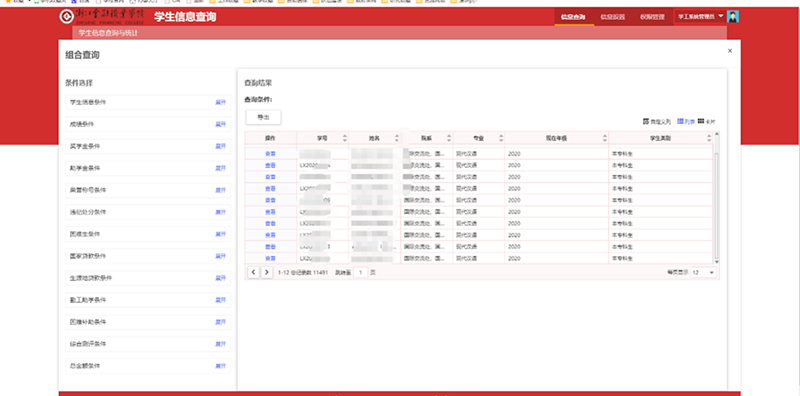The image size is (800, 396).
Task: Expand 学生信息条件 section
Action: 220,102
